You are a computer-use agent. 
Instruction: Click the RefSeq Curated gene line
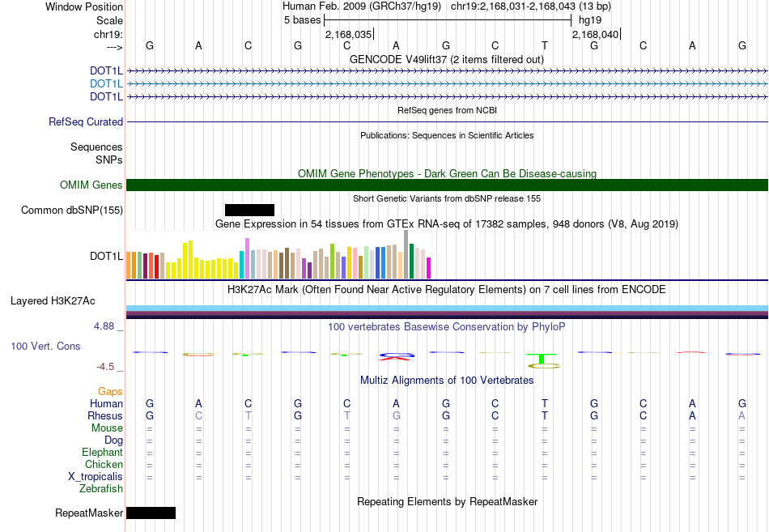pyautogui.click(x=448, y=121)
